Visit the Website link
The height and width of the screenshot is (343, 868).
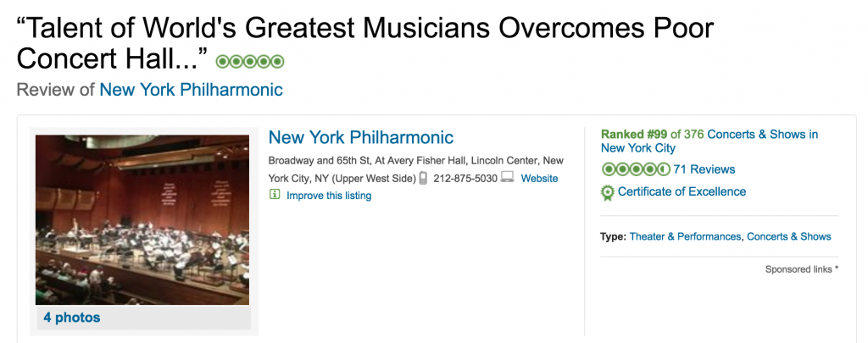[x=539, y=178]
